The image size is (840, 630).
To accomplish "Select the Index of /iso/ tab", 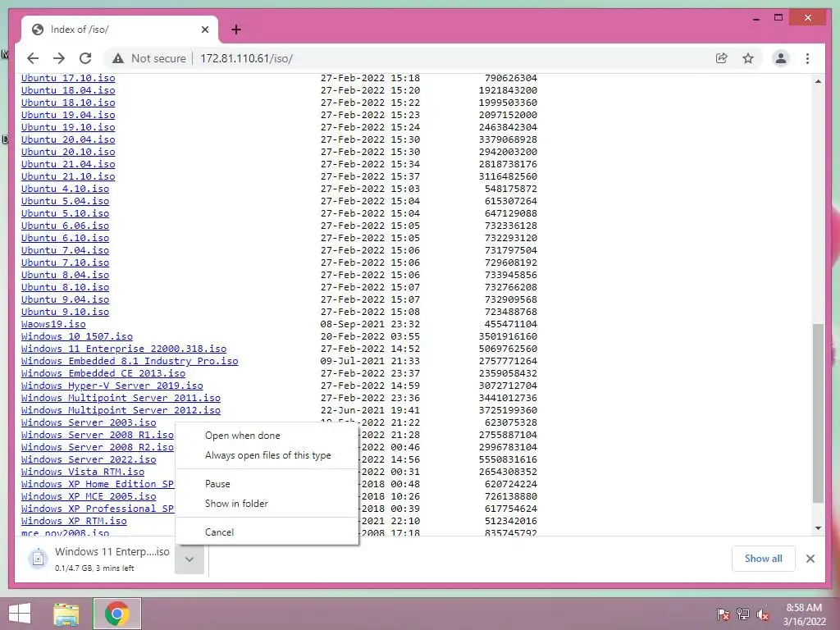I will [120, 30].
